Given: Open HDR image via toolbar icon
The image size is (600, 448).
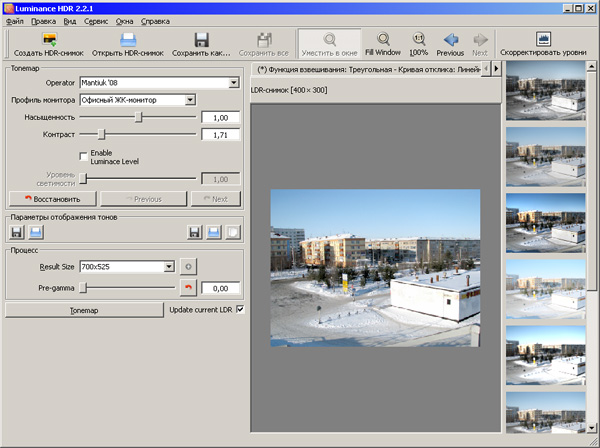Looking at the screenshot, I should coord(127,39).
